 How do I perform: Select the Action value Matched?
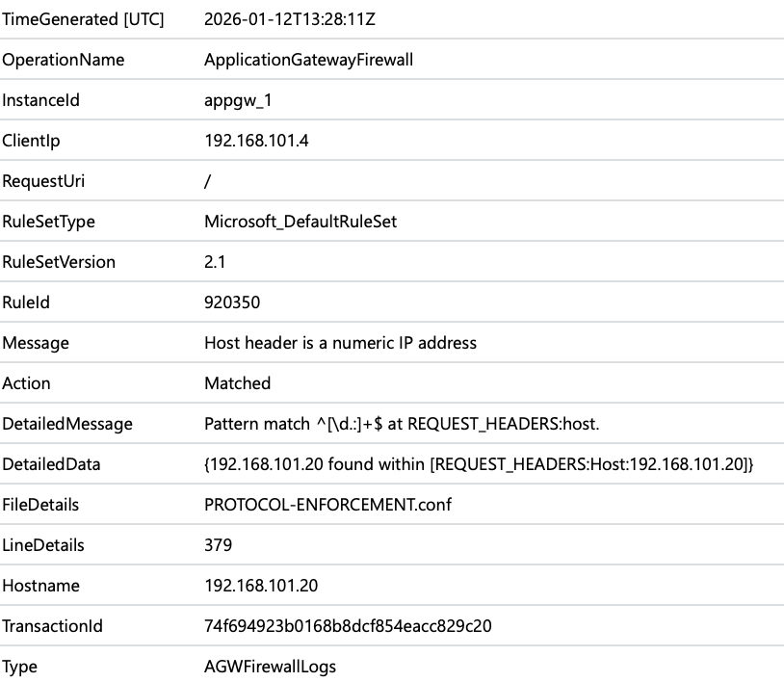tap(237, 383)
